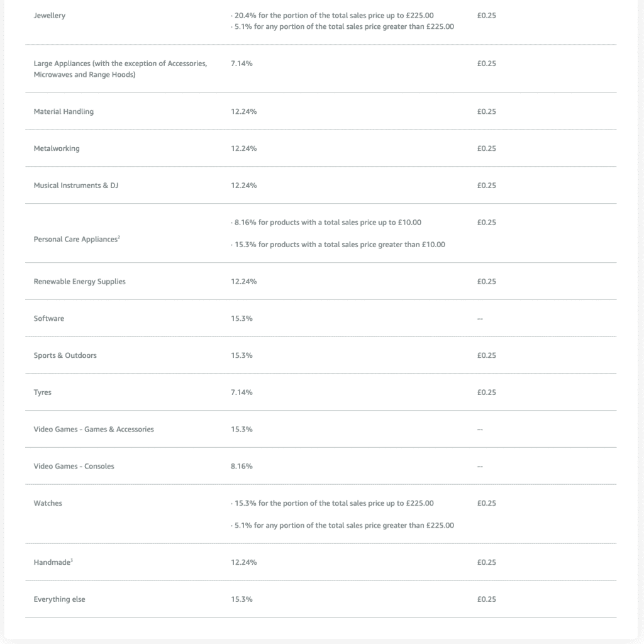Screen dimensions: 644x644
Task: Click the Software category name
Action: (49, 318)
